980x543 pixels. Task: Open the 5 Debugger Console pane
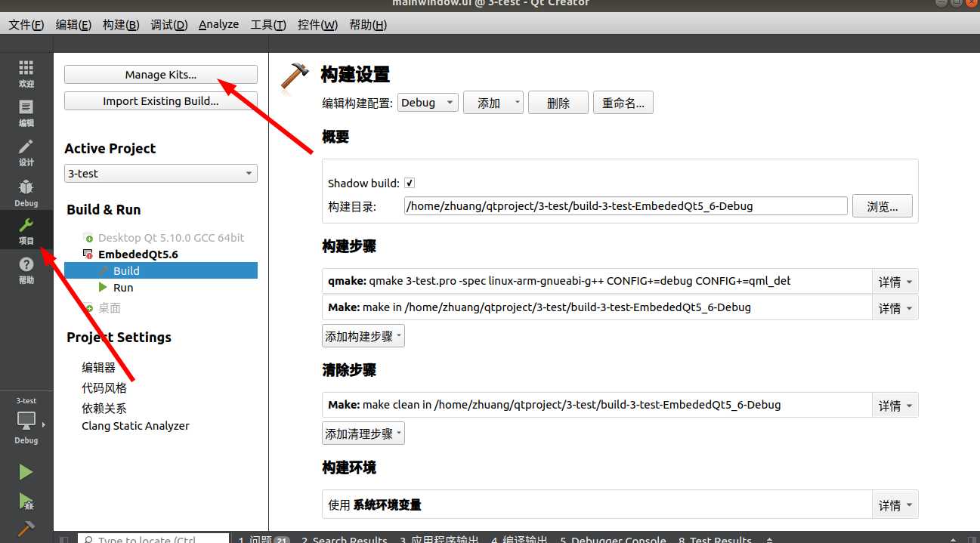(614, 539)
